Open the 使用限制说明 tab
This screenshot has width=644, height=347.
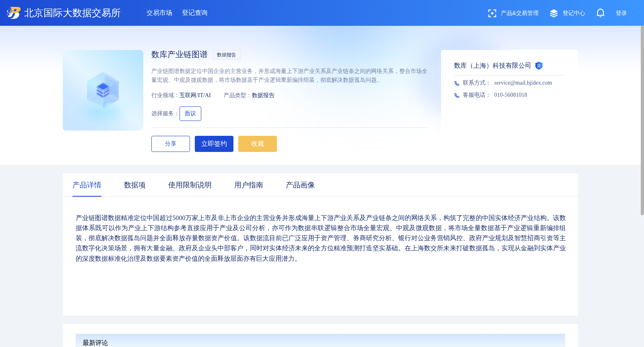click(190, 185)
